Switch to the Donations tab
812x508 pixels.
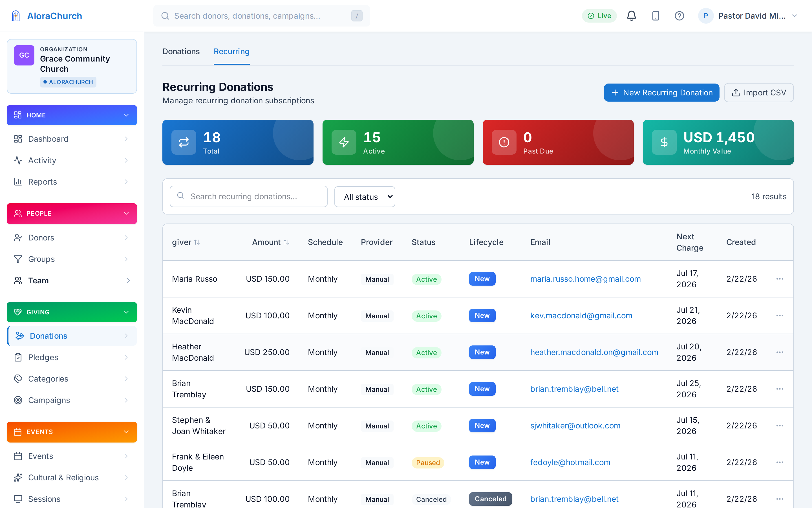click(x=181, y=51)
